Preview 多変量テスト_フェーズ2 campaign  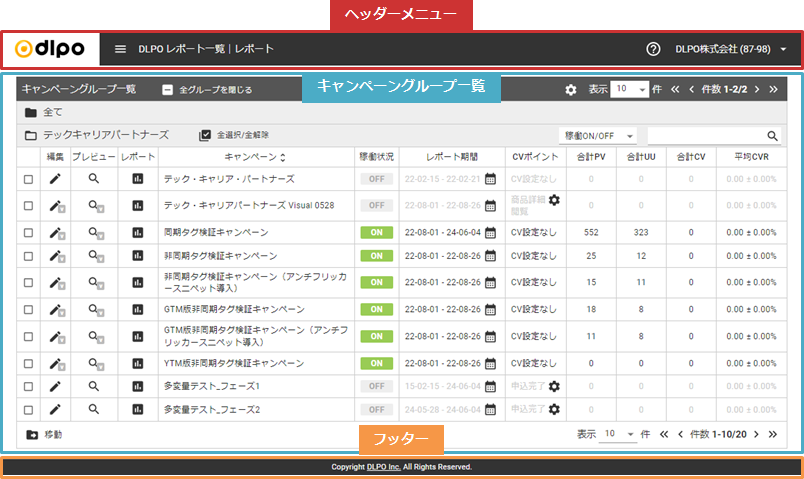pyautogui.click(x=93, y=409)
